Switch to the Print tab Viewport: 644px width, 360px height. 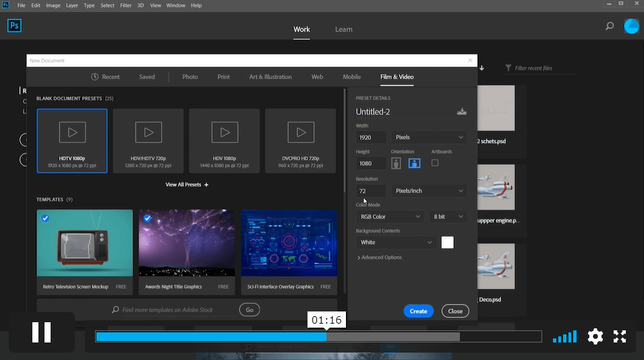(x=223, y=77)
